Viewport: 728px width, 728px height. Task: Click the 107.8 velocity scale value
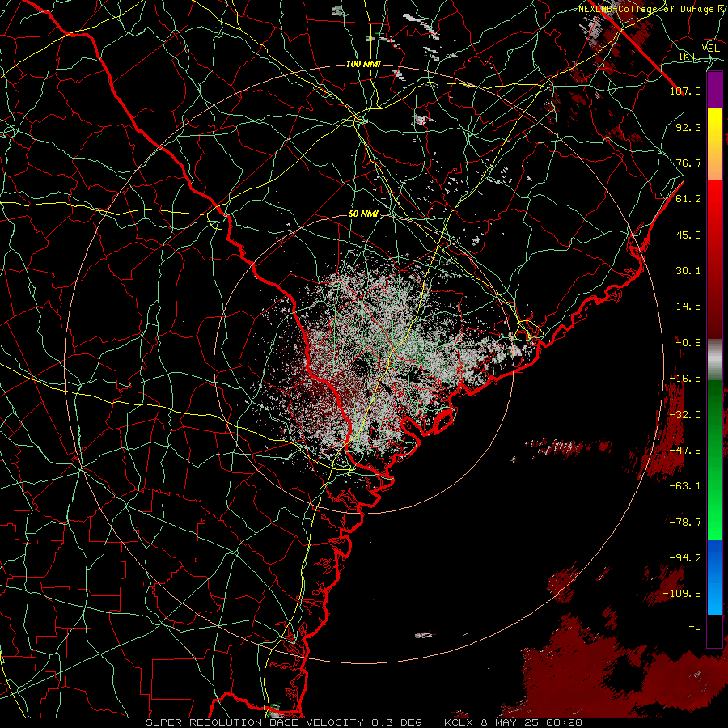(685, 91)
